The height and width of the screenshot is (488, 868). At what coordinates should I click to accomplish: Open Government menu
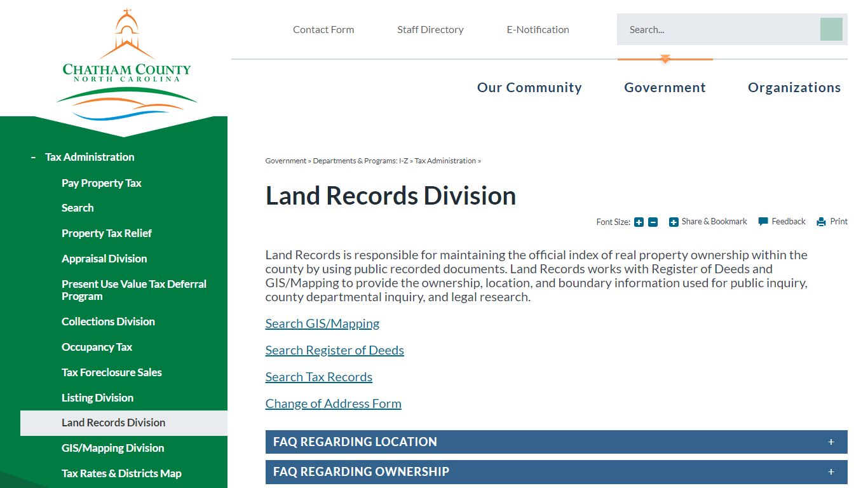[x=665, y=88]
